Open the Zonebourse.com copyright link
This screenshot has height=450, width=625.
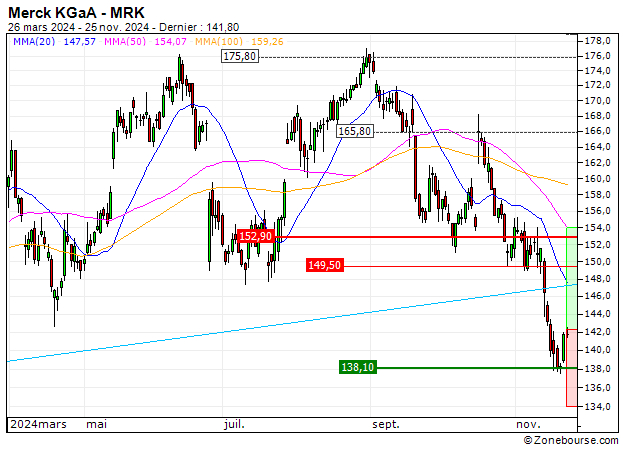click(571, 440)
